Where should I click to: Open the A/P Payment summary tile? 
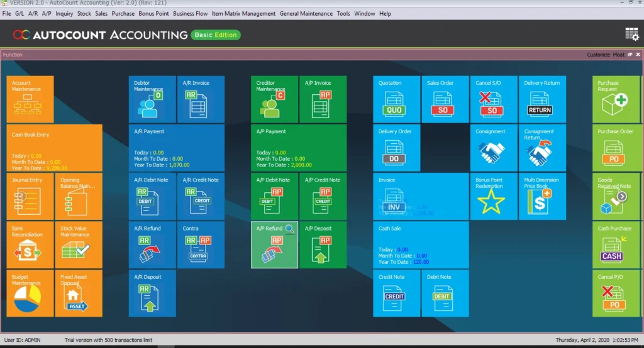(299, 148)
